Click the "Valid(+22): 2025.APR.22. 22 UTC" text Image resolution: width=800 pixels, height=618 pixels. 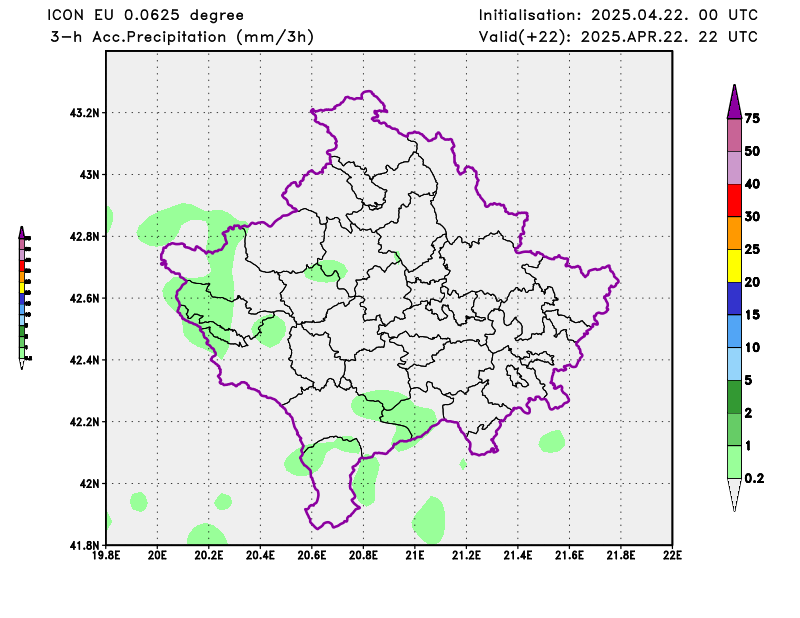click(x=618, y=37)
